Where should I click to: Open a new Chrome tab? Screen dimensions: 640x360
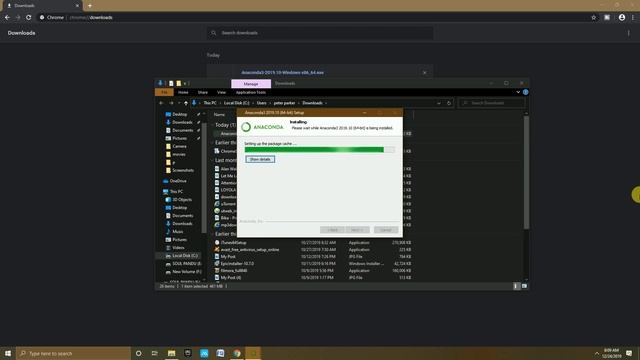tap(90, 6)
